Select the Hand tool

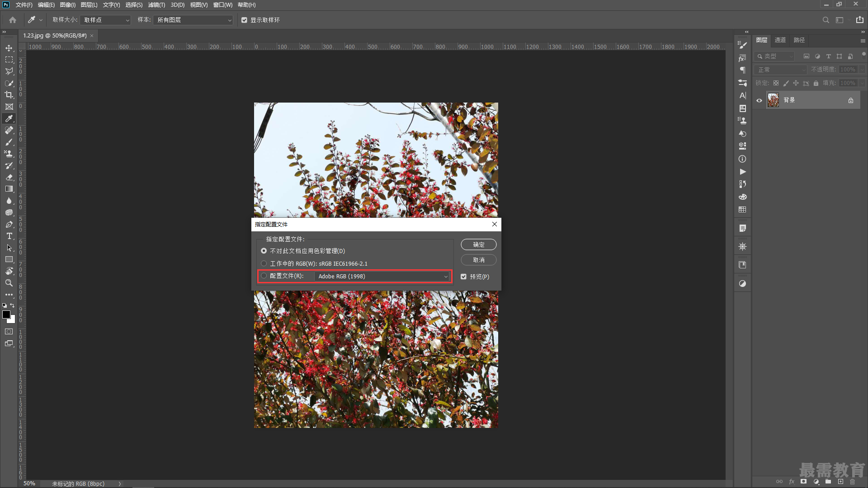[9, 271]
